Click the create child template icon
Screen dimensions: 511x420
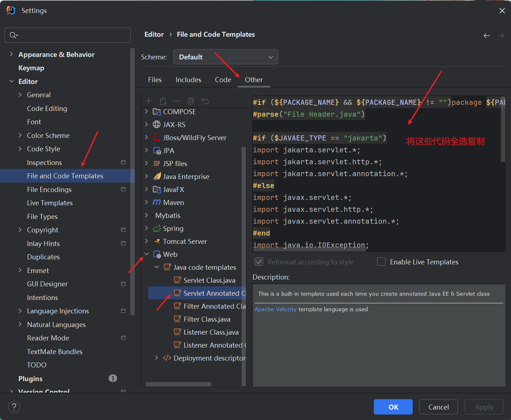coord(163,101)
